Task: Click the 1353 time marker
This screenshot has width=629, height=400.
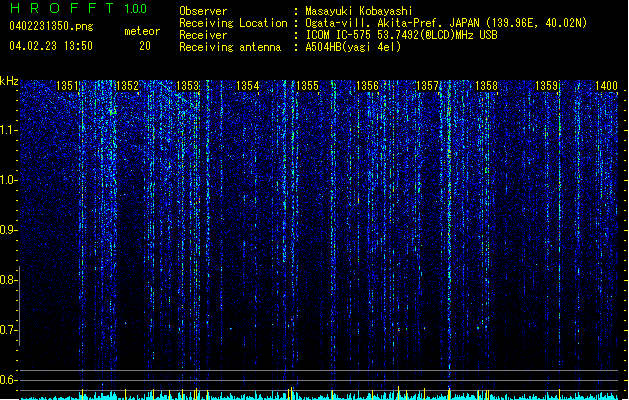Action: pos(187,86)
